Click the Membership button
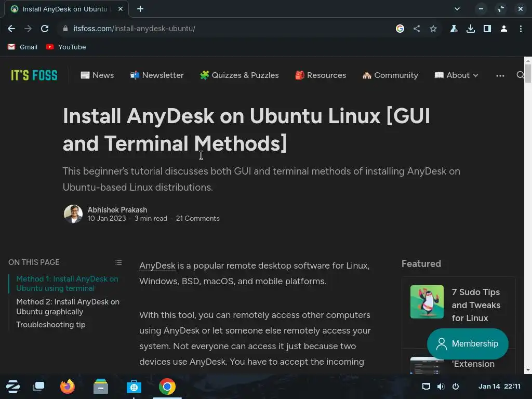Image resolution: width=532 pixels, height=399 pixels. [x=468, y=344]
